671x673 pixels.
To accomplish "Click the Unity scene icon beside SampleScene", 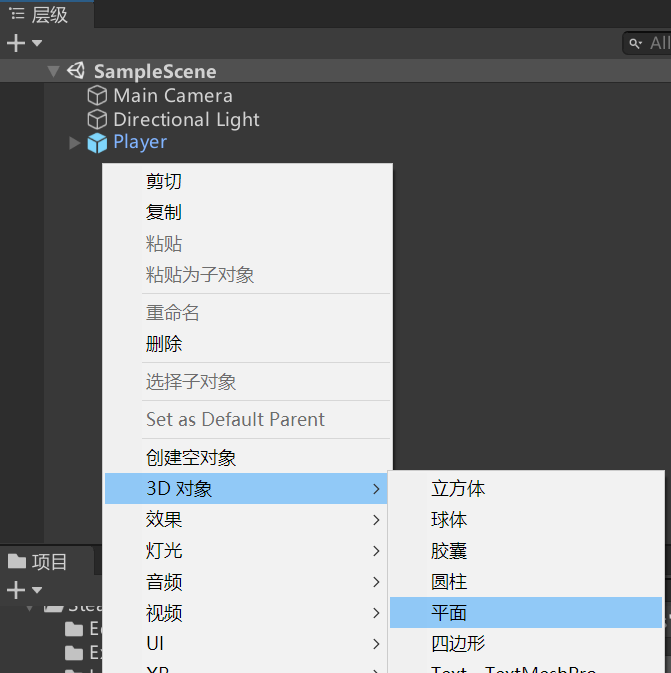I will 76,71.
